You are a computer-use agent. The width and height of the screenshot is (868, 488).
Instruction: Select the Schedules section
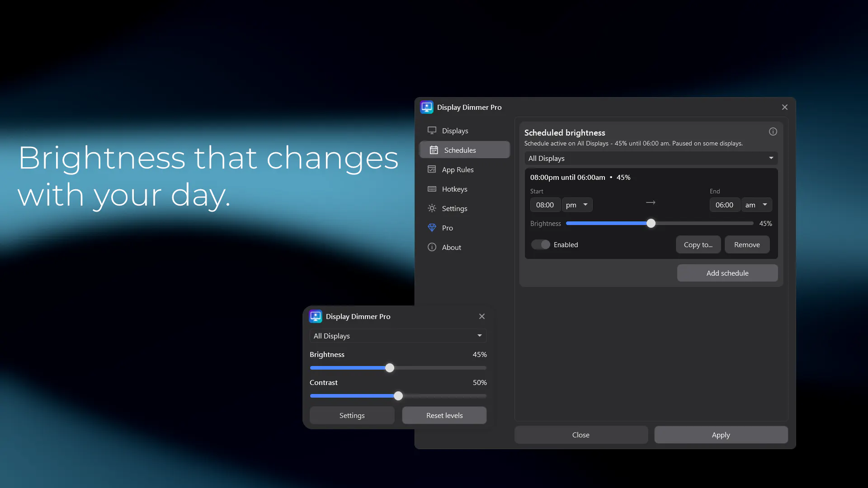click(465, 150)
